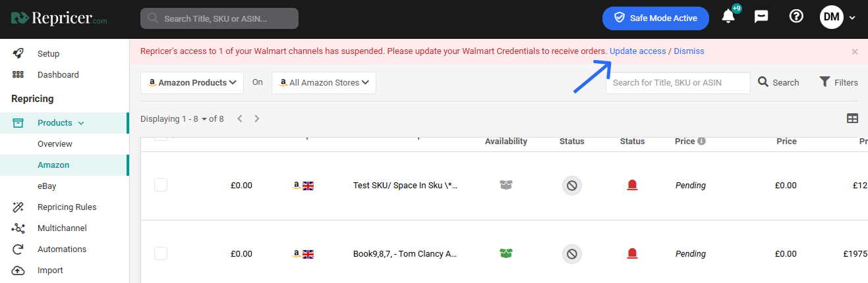868x283 pixels.
Task: Focus the Search Title, SKU or ASIN field
Action: coord(219,18)
